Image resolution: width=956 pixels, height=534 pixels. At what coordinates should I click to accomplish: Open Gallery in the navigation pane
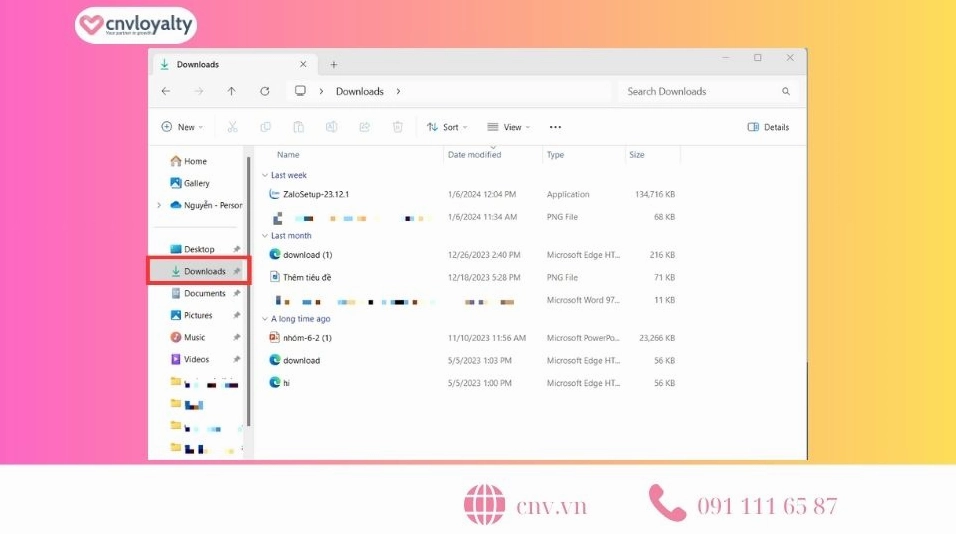190,183
